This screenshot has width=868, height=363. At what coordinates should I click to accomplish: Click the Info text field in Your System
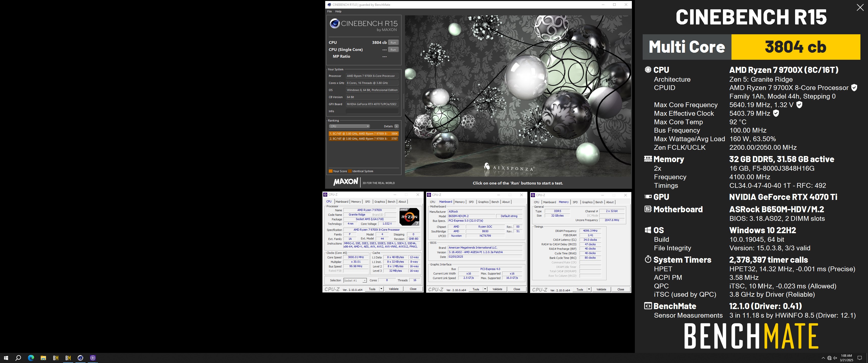click(x=372, y=111)
